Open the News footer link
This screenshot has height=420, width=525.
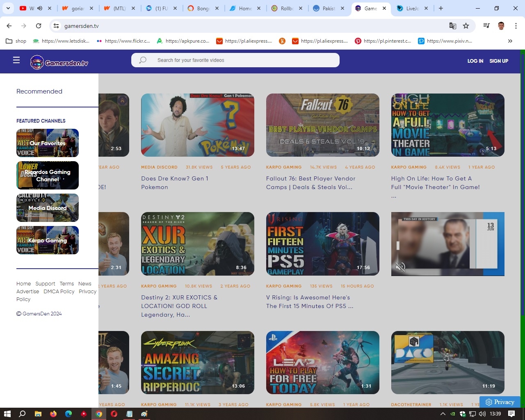pos(85,284)
